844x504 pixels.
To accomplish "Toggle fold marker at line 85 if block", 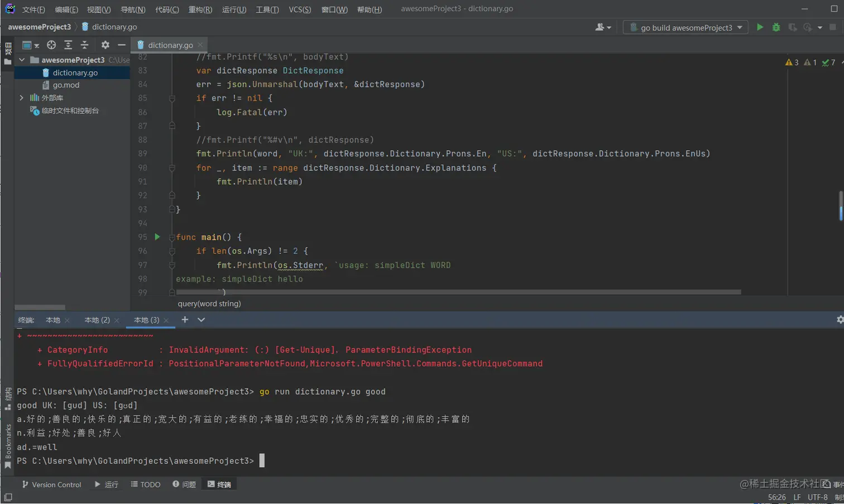I will click(x=172, y=98).
